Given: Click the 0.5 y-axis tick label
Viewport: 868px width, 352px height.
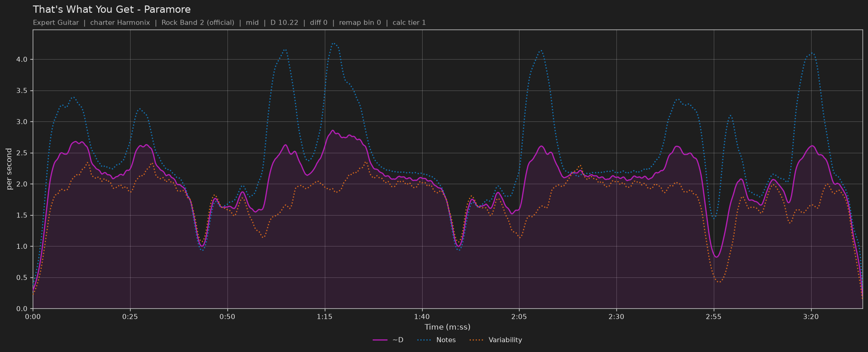Looking at the screenshot, I should (22, 278).
